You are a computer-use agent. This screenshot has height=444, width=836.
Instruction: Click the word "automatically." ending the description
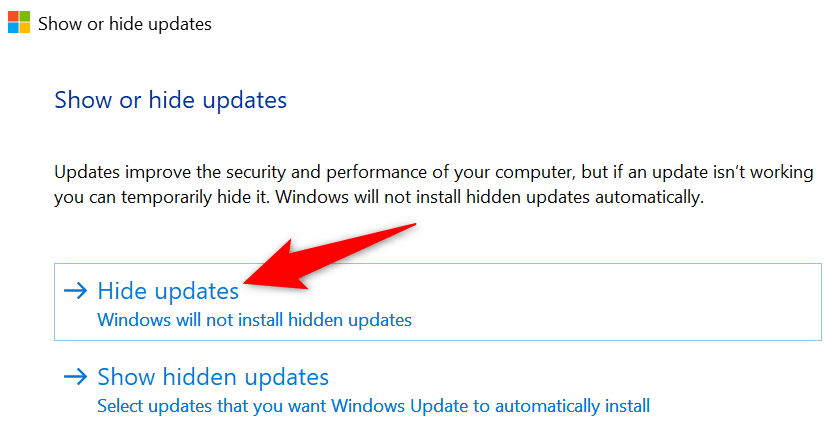pos(654,197)
